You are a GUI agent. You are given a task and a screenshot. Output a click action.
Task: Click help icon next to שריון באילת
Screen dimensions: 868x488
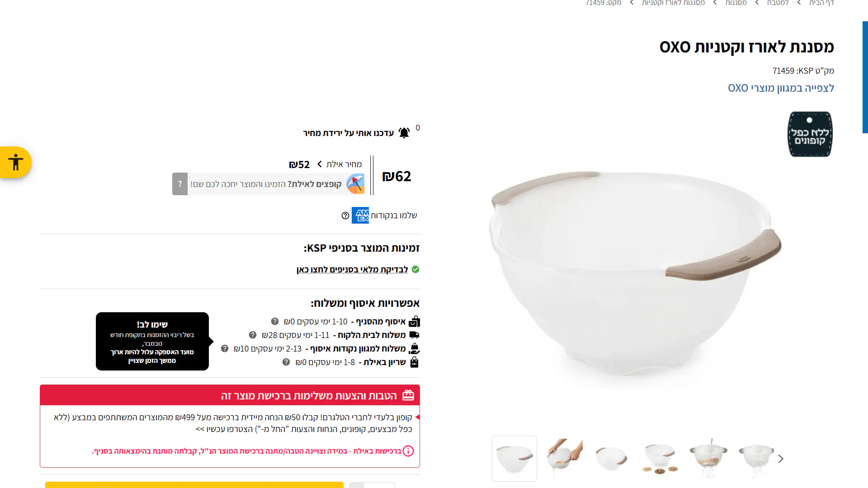pos(286,362)
